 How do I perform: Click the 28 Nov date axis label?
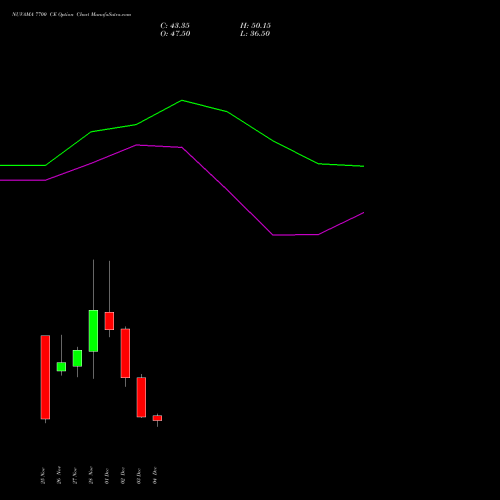pyautogui.click(x=91, y=475)
